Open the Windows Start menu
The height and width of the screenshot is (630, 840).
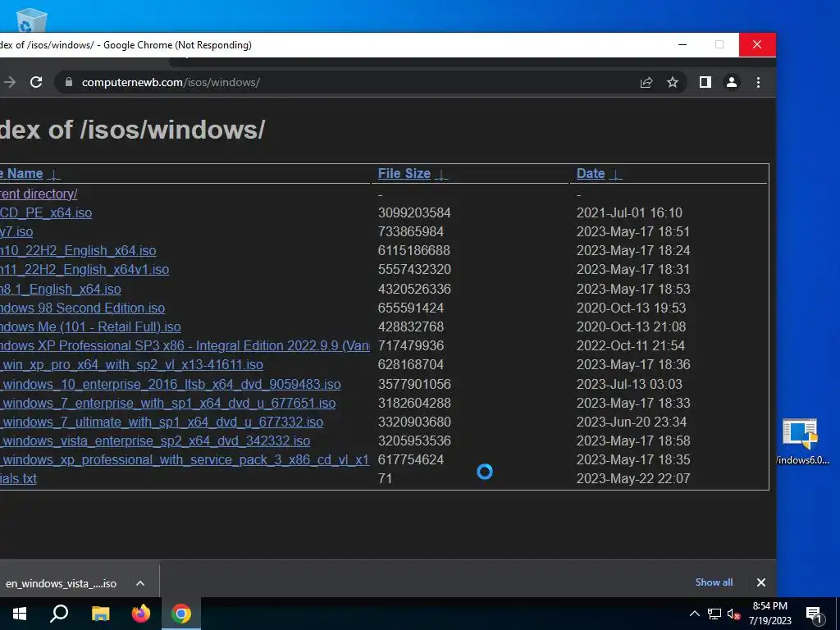click(20, 614)
